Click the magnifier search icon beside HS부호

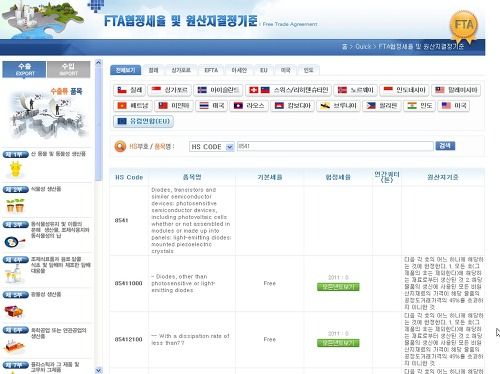click(120, 146)
